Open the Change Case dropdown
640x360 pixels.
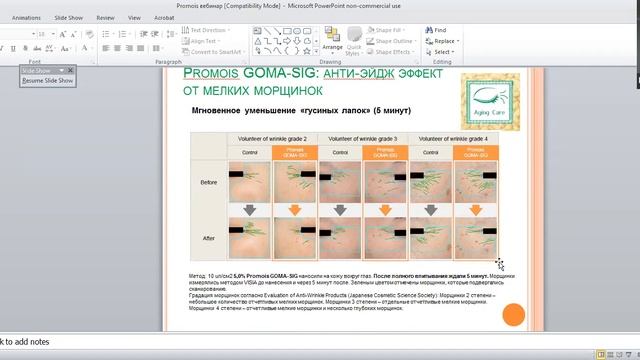click(65, 49)
